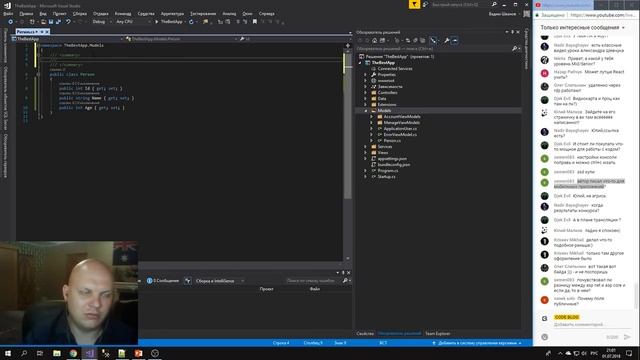This screenshot has height=360, width=640.
Task: Expand the Properties node
Action: click(365, 75)
